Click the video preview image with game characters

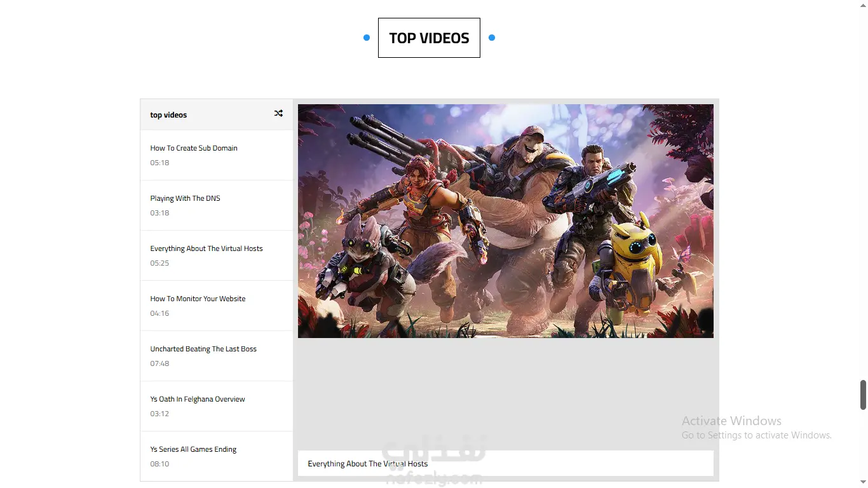coord(506,221)
